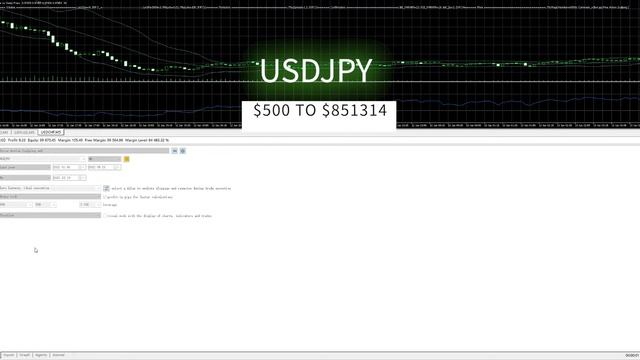Image resolution: width=640 pixels, height=360 pixels.
Task: Click the testing start date field
Action: pos(69,167)
